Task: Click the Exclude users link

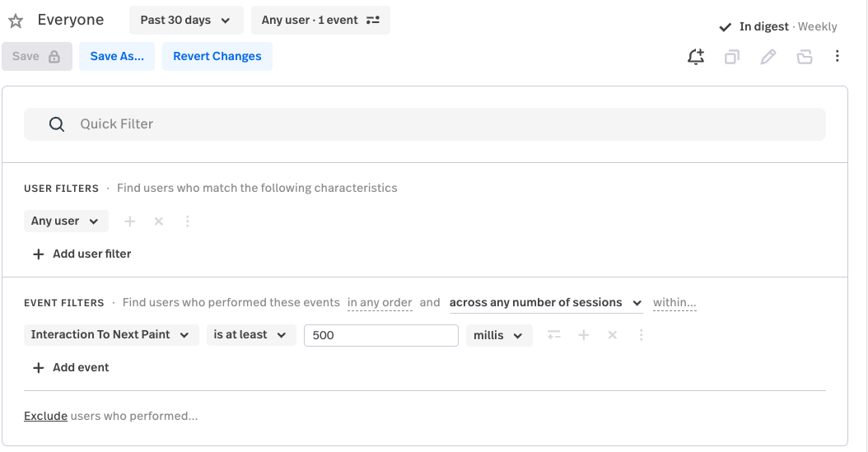Action: pyautogui.click(x=45, y=416)
